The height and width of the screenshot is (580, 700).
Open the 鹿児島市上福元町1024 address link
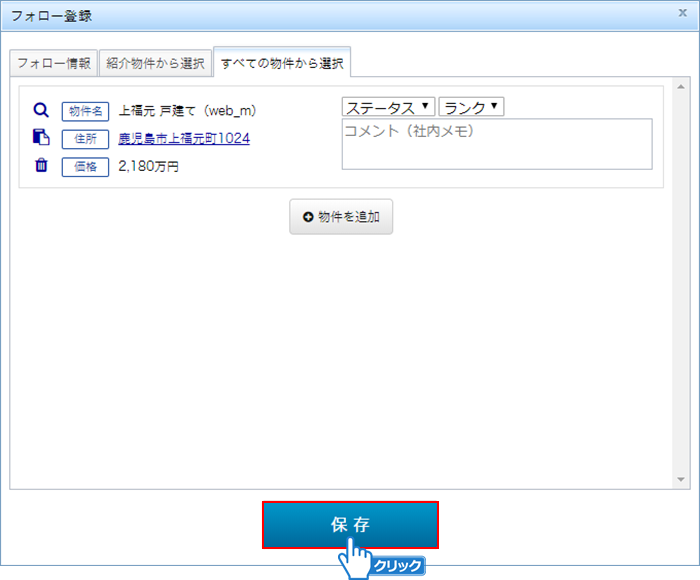pyautogui.click(x=184, y=139)
